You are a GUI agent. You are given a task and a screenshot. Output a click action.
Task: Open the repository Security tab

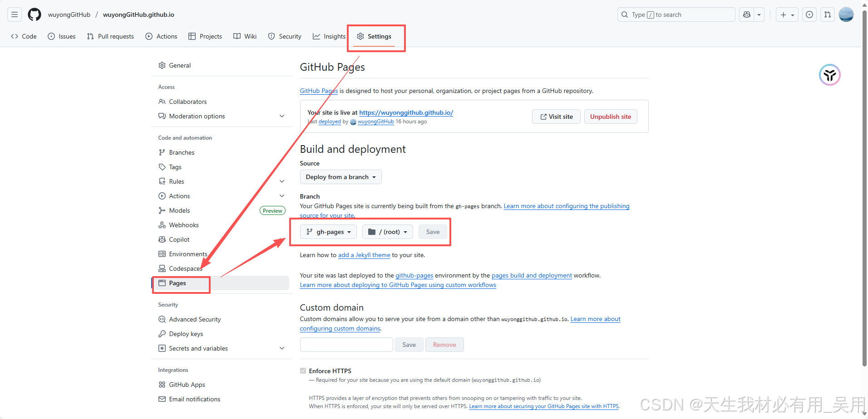pos(285,36)
